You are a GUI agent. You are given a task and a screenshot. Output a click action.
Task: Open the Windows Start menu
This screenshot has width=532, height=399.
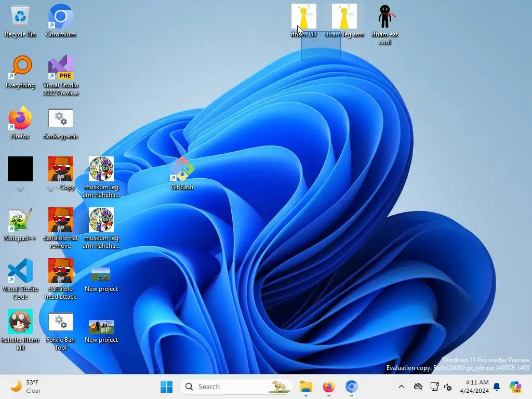(166, 387)
